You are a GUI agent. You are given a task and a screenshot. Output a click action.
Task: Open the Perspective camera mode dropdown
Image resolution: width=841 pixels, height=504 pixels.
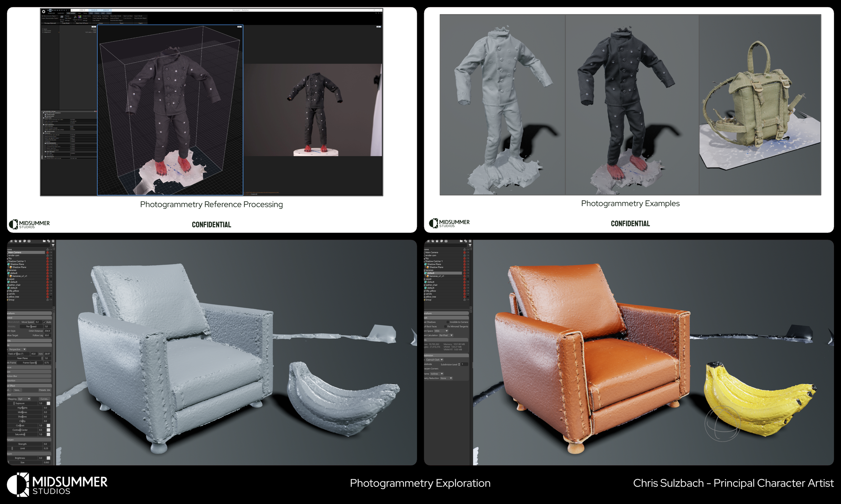(17, 349)
